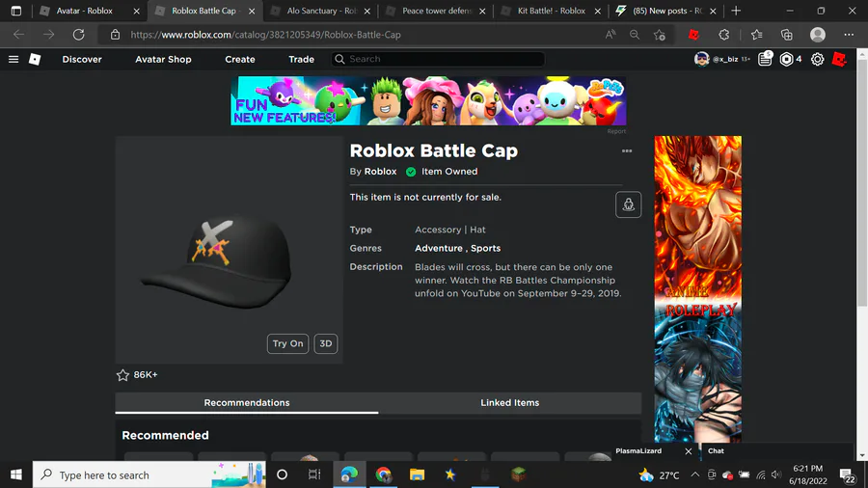Click the Fun New Features banner ad
The height and width of the screenshot is (488, 868).
click(x=428, y=100)
